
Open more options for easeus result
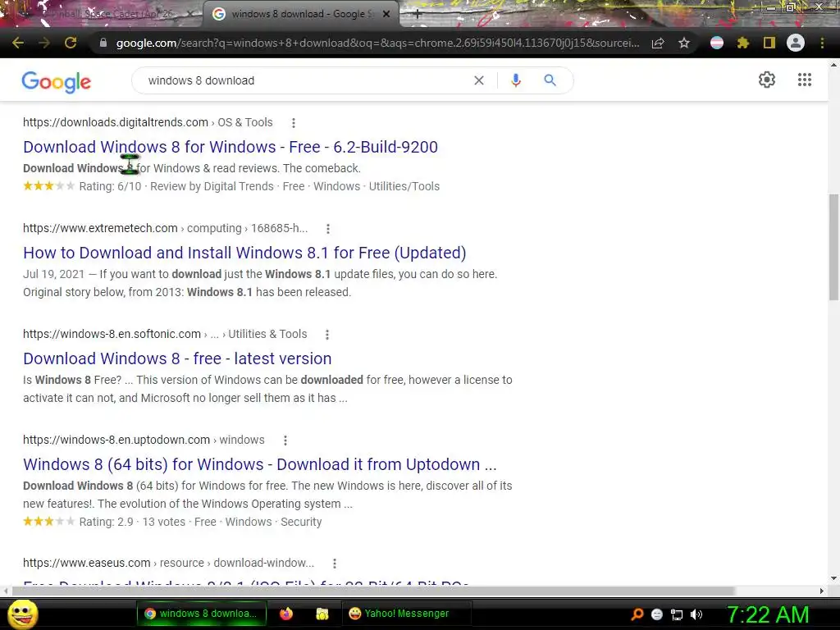pyautogui.click(x=335, y=564)
